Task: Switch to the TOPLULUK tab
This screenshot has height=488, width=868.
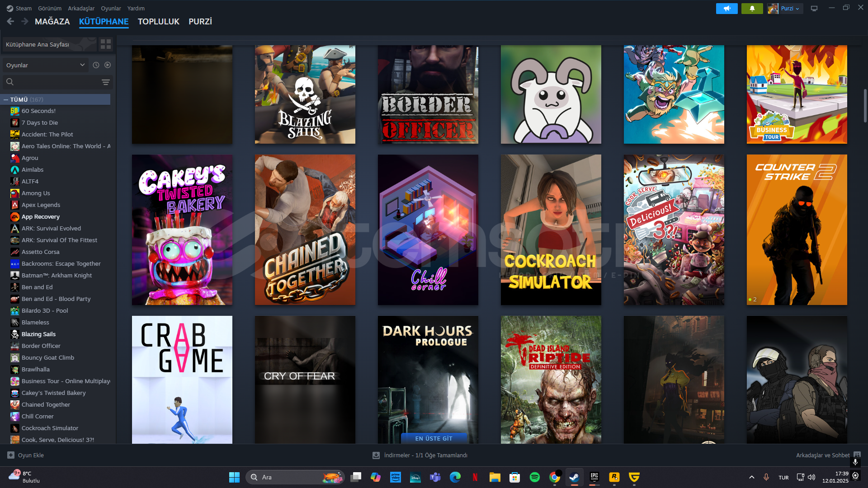Action: pos(158,21)
